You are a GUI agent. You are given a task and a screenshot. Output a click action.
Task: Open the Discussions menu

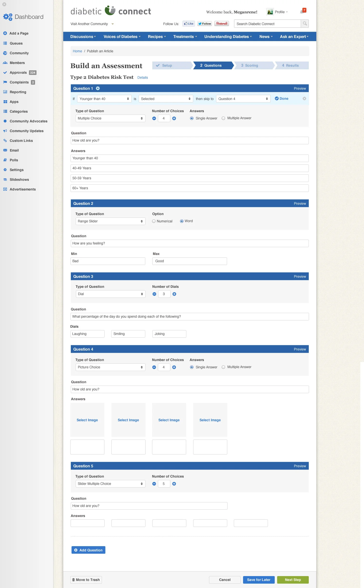83,36
